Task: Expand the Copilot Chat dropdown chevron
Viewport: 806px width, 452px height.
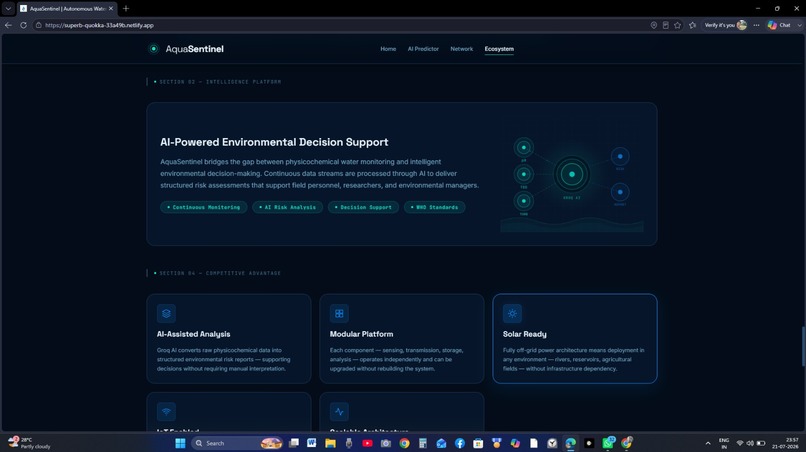Action: 799,25
